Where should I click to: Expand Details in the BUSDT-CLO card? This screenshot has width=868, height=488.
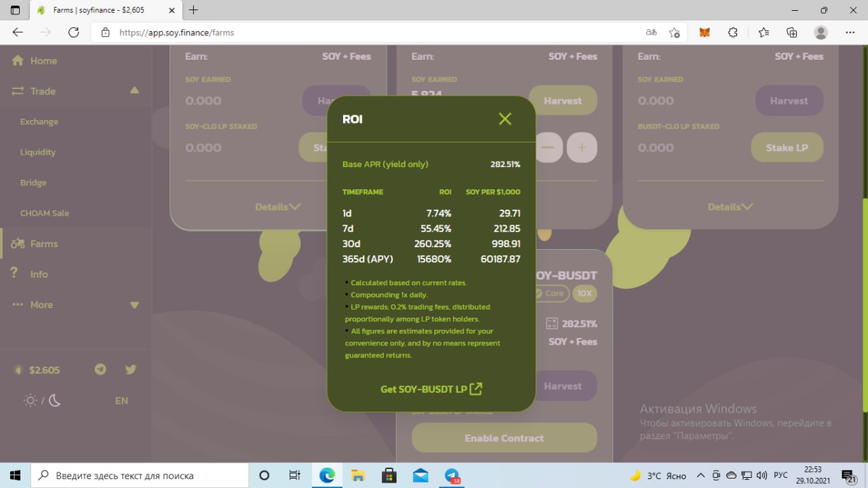point(730,206)
